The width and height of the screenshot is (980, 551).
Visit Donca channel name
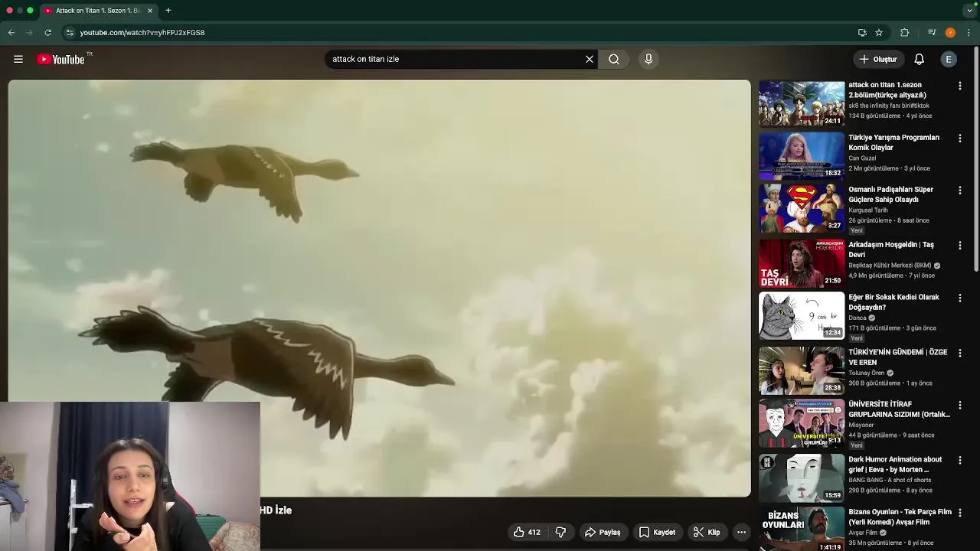click(x=857, y=318)
